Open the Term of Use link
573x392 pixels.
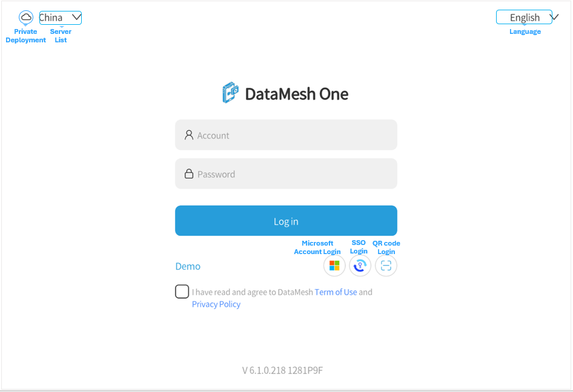336,292
